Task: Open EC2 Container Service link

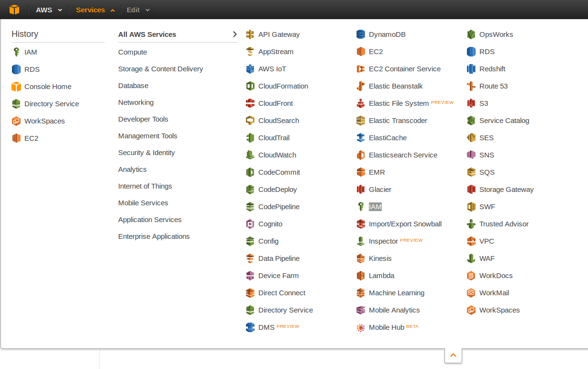Action: click(405, 69)
